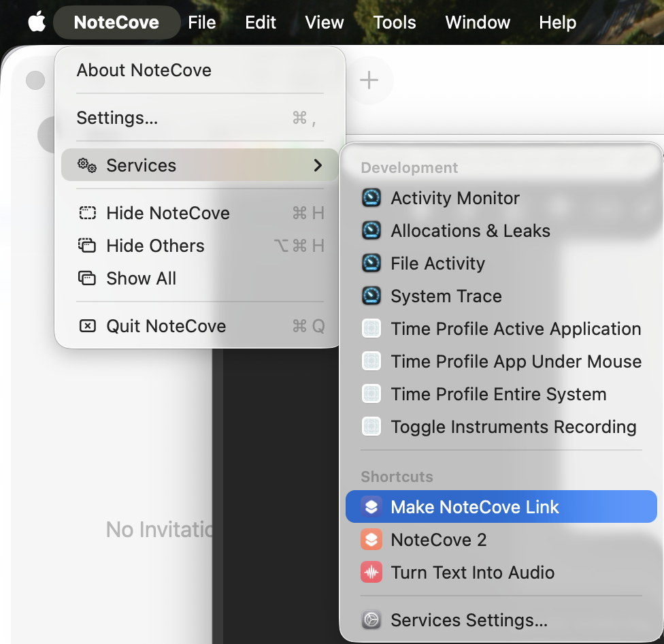Select the File Activity service
The image size is (664, 644).
(501, 263)
